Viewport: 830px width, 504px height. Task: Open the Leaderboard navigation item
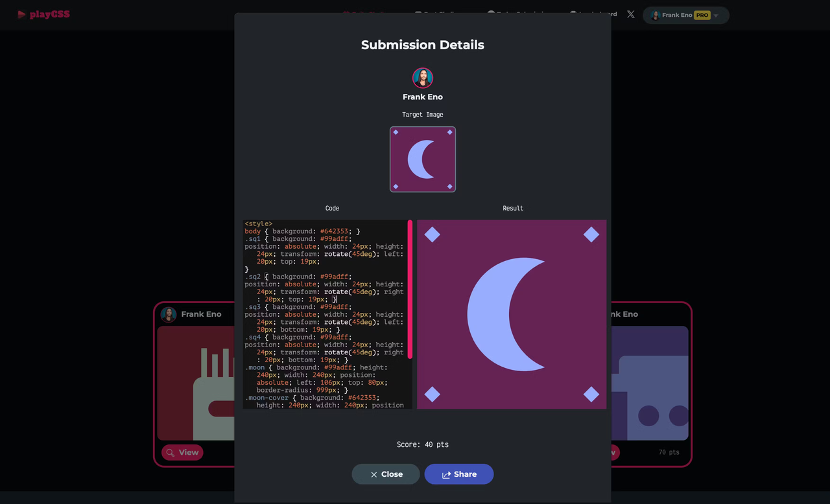pyautogui.click(x=592, y=14)
